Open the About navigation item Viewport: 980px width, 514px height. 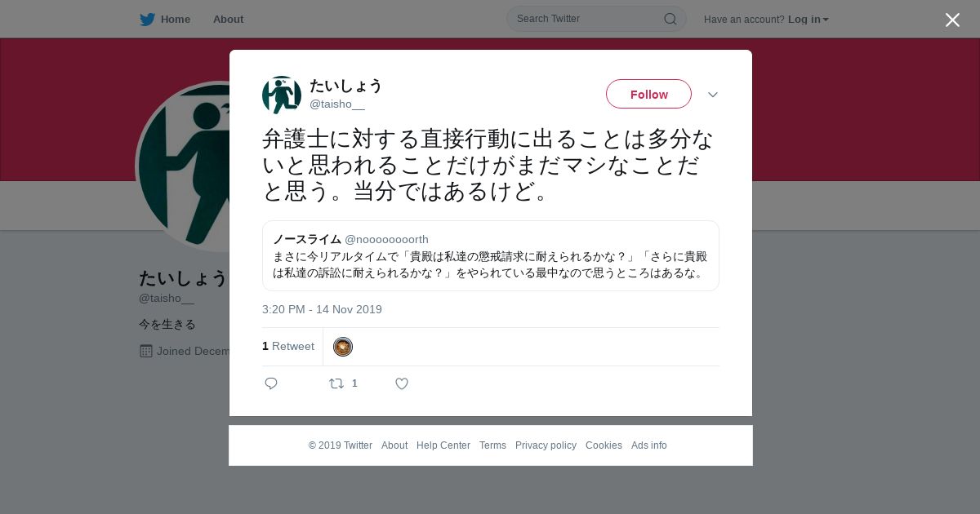pos(228,19)
